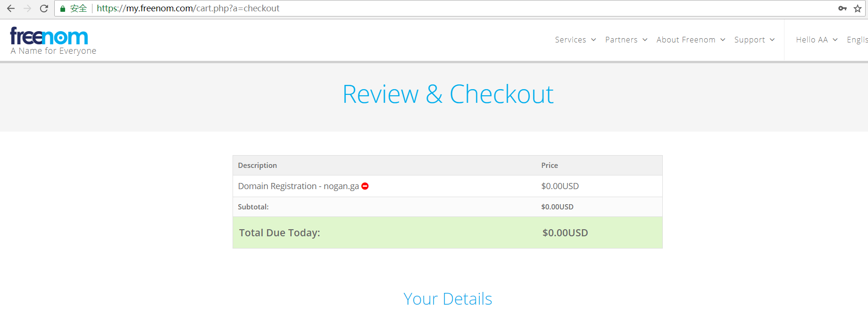Select the English language selector
The image size is (868, 324).
pos(857,40)
